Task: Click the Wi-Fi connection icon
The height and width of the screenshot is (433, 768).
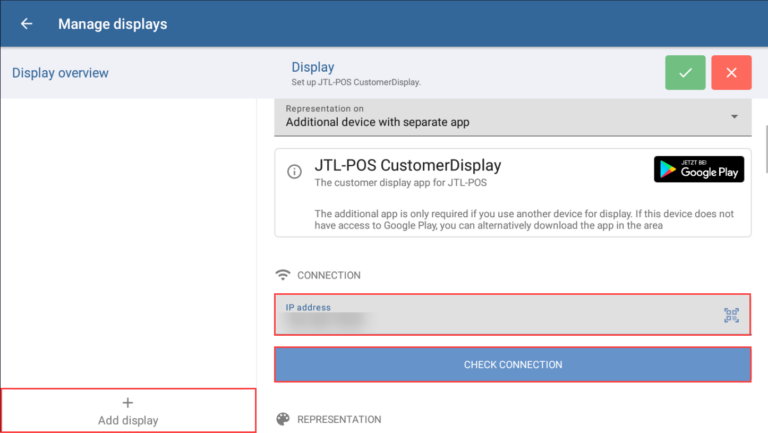Action: (x=283, y=275)
